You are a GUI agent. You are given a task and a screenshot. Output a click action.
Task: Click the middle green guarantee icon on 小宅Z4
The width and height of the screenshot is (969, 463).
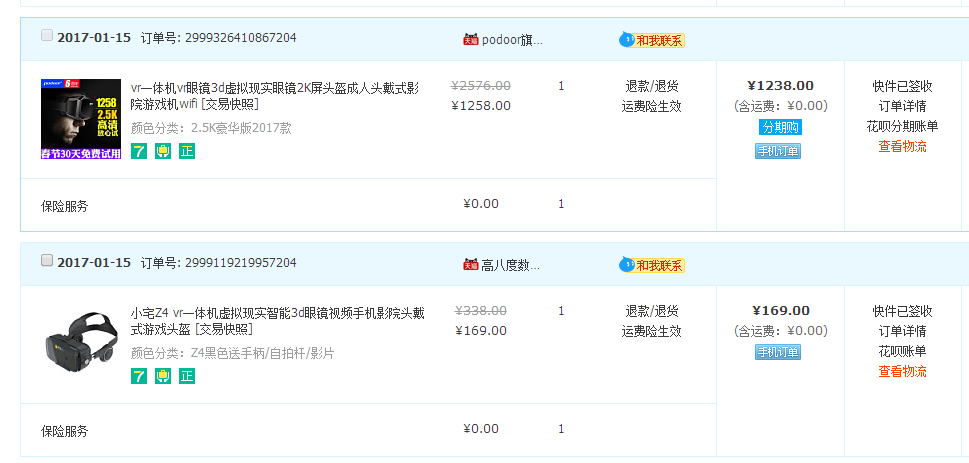163,376
